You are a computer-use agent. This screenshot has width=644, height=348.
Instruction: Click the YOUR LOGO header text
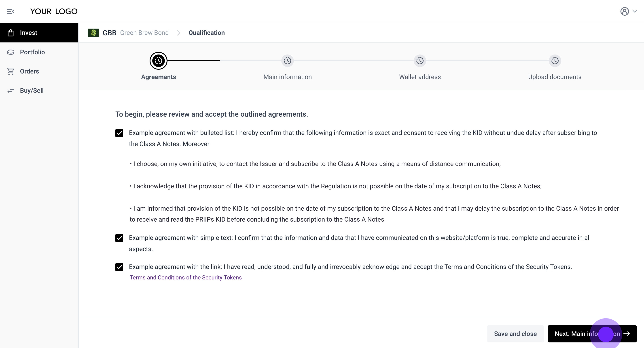pos(54,11)
